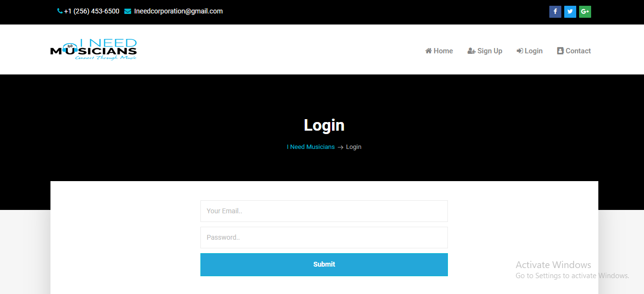Click the user-plus icon beside Sign Up
644x294 pixels.
(471, 51)
